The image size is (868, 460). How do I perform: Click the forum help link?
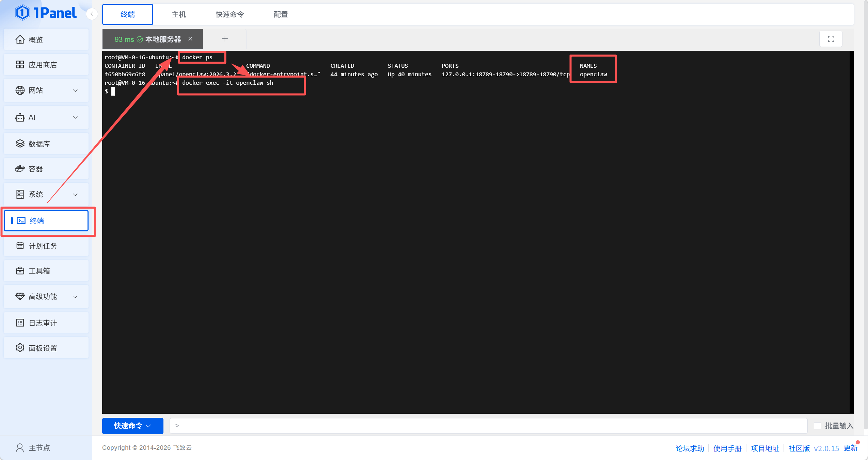point(690,448)
